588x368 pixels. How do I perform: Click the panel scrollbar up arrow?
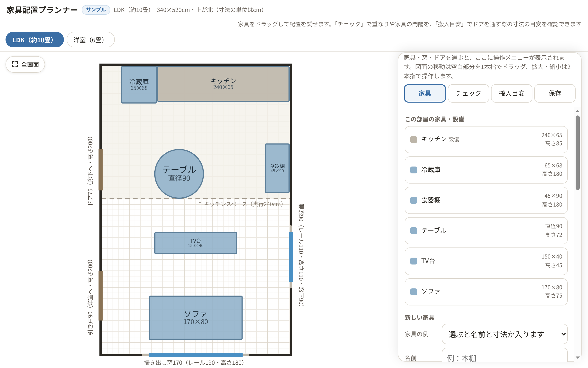tap(578, 111)
